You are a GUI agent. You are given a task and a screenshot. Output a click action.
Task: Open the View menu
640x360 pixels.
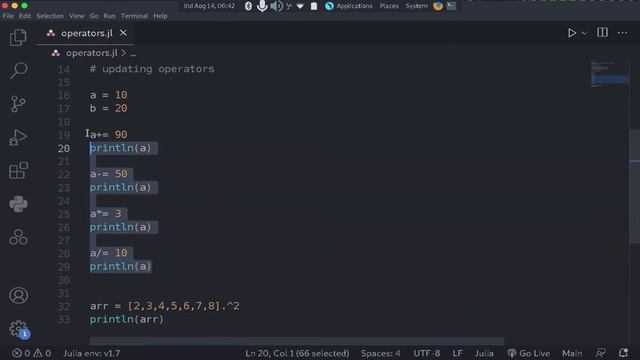click(76, 16)
